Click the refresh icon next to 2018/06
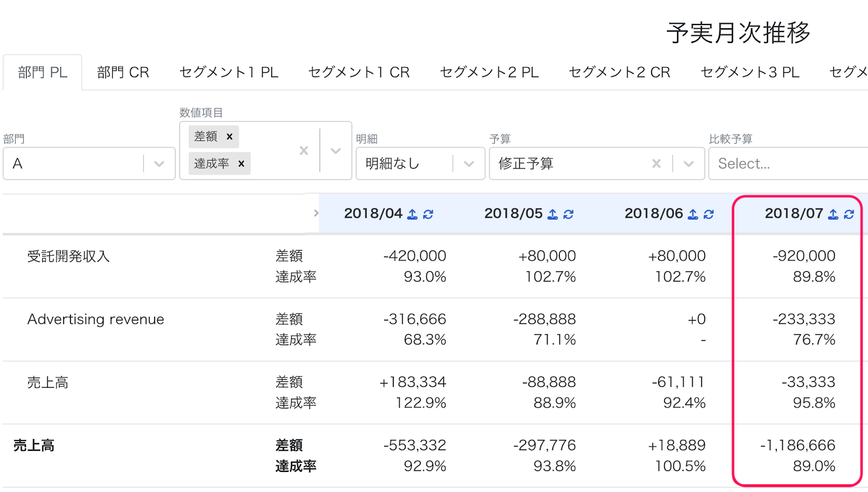 pyautogui.click(x=709, y=214)
